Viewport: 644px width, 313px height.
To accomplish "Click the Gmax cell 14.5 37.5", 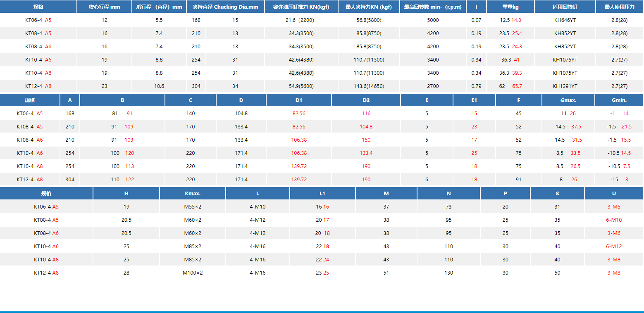I will (568, 127).
